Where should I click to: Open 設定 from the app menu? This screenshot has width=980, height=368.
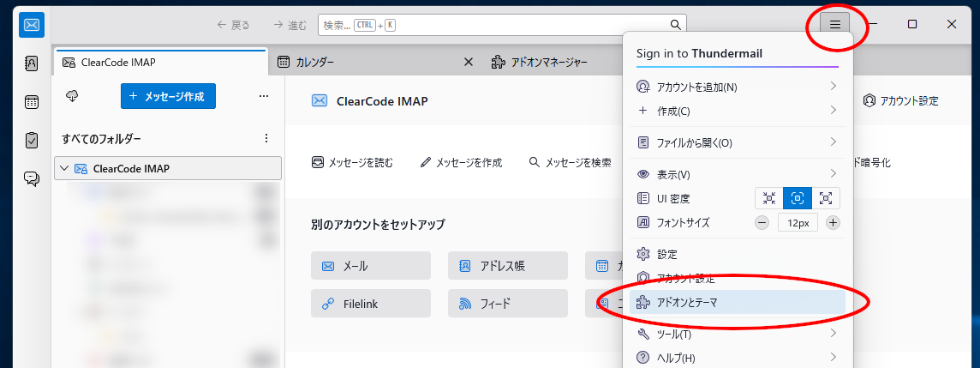738,254
